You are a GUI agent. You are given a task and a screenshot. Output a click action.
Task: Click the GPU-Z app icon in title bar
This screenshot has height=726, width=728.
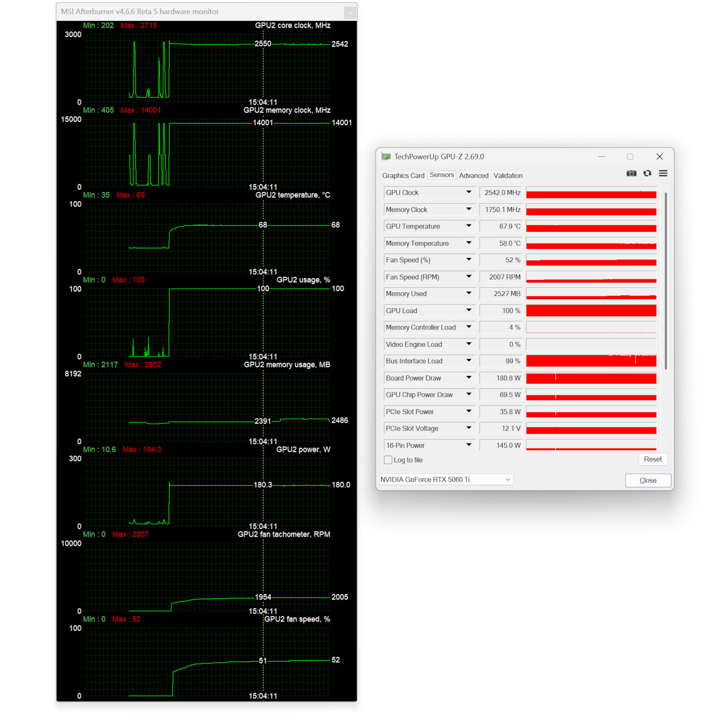pos(386,157)
